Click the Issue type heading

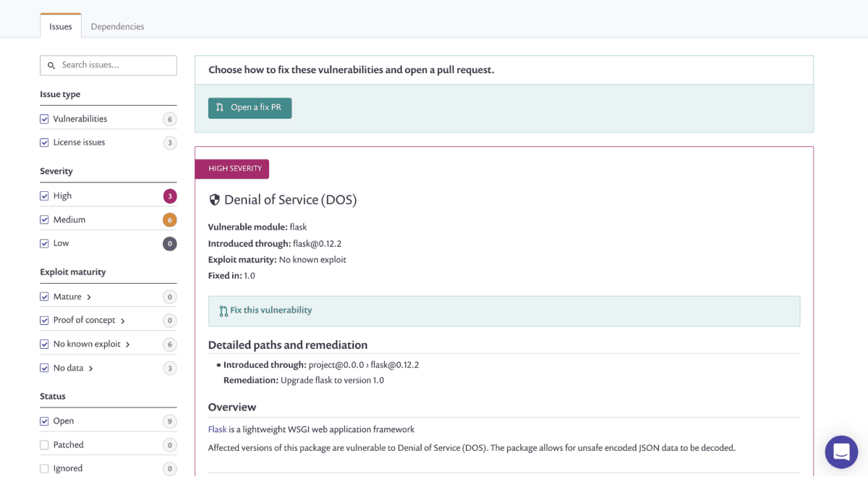[x=60, y=95]
